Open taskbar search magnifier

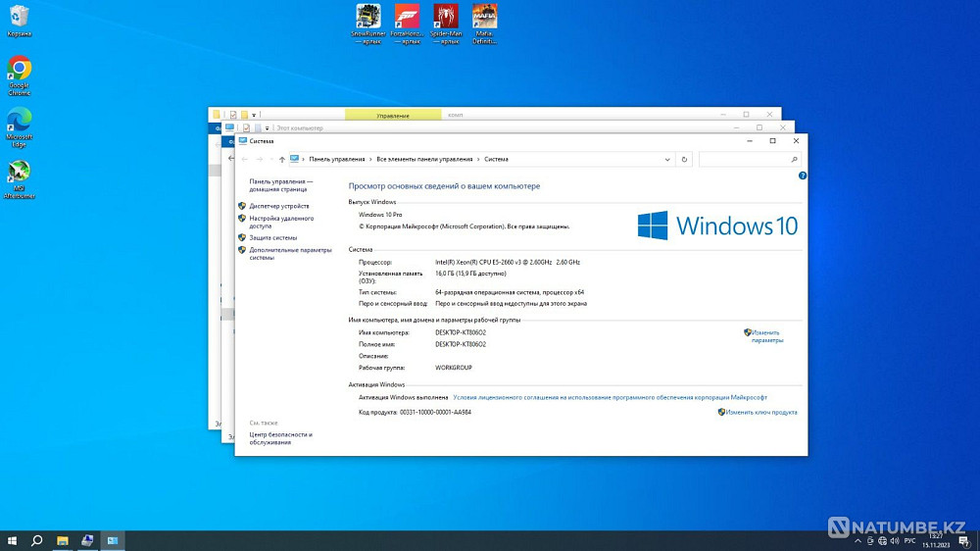coord(37,540)
